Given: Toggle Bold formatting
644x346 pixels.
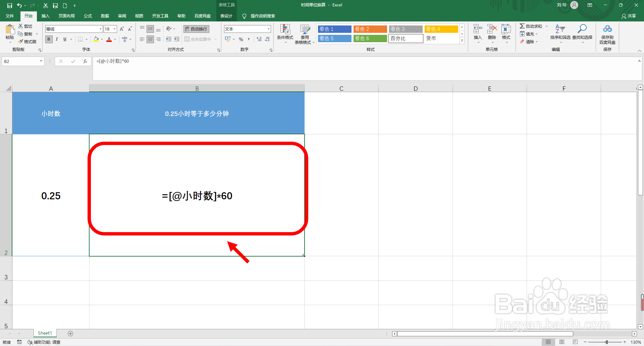Looking at the screenshot, I should click(x=49, y=39).
